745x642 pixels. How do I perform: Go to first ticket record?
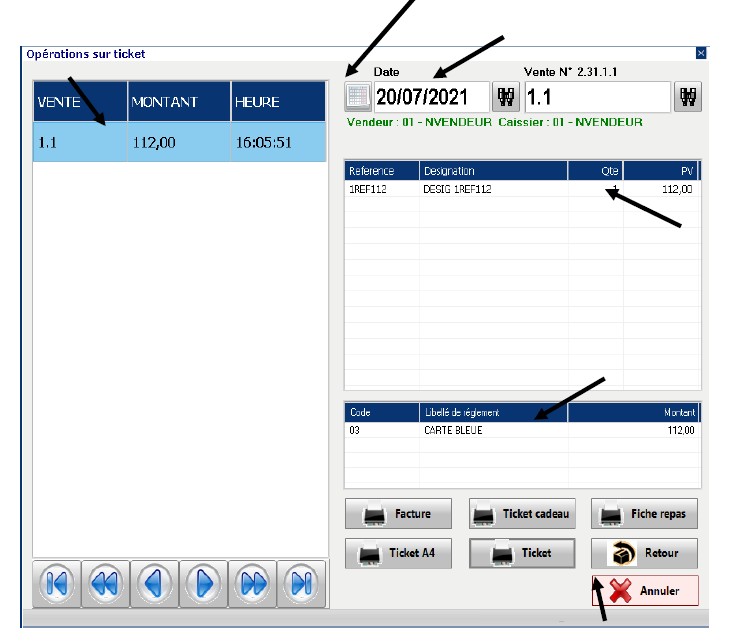(x=57, y=583)
